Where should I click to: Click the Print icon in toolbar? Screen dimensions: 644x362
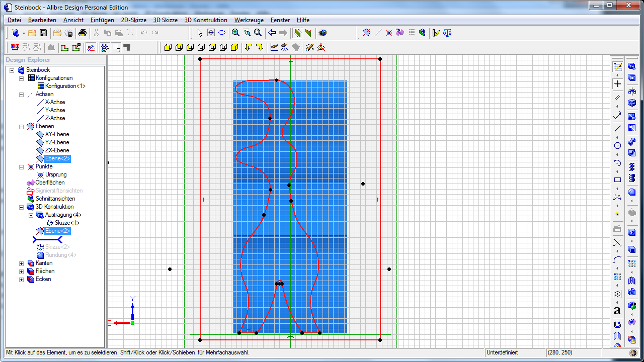83,33
